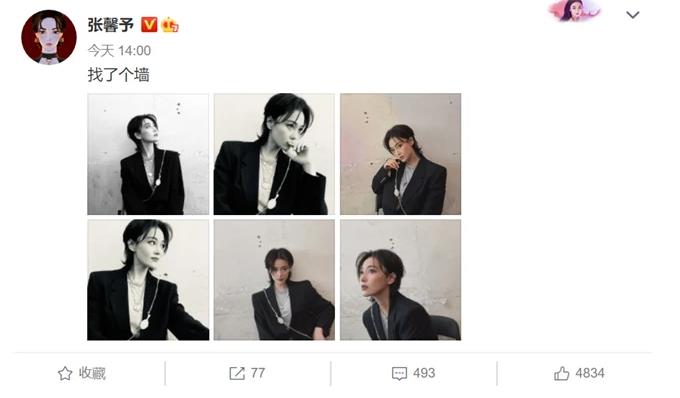Click the timestamp 今天 14:00
This screenshot has height=398, width=680.
click(119, 51)
